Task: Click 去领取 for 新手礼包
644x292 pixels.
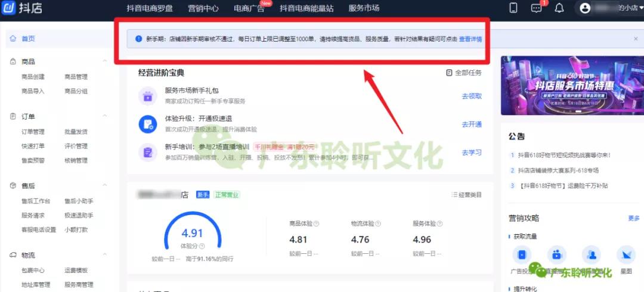Action: coord(472,96)
